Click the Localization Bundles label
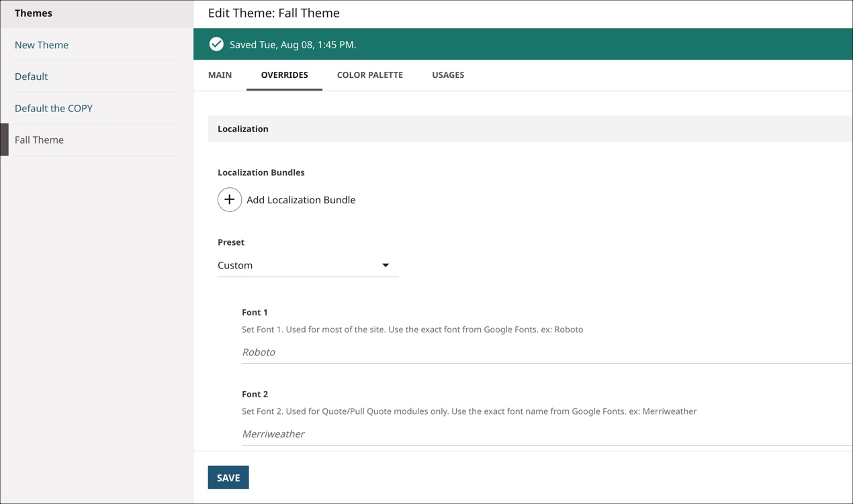 click(x=261, y=172)
